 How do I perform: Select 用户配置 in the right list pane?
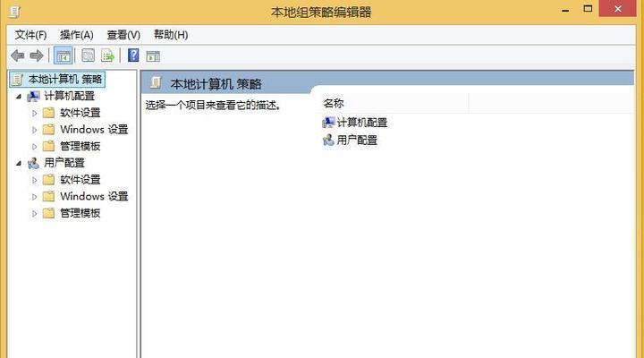pyautogui.click(x=350, y=141)
